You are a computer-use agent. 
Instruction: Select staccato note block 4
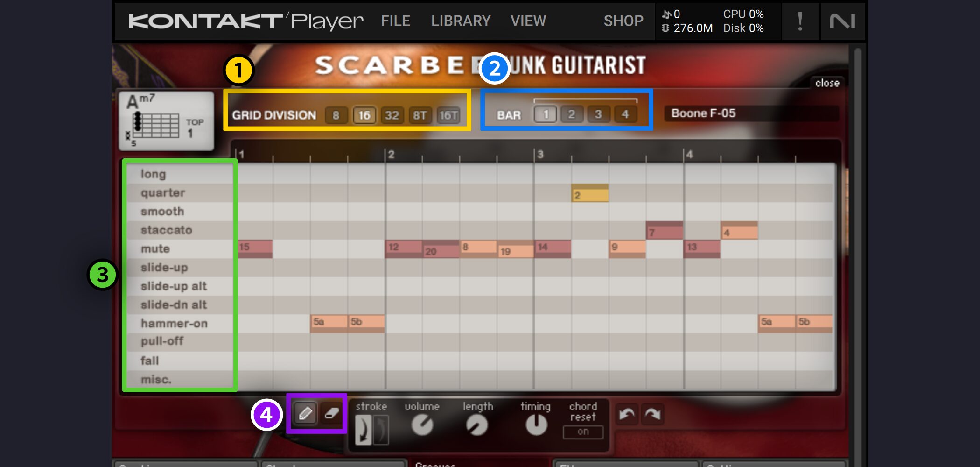pos(739,230)
